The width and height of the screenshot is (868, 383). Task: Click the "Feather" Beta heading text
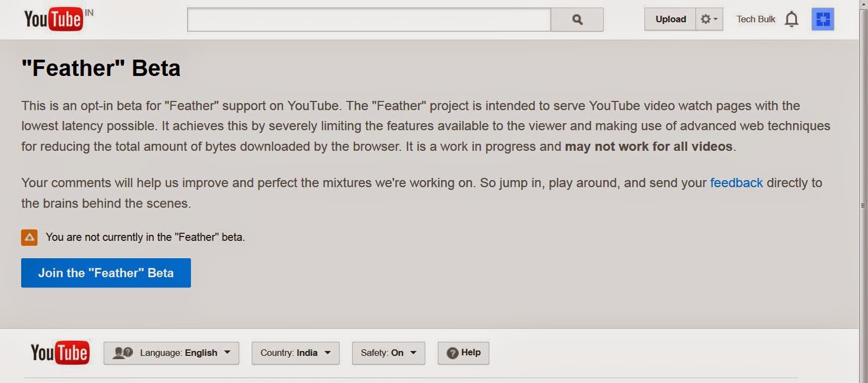(x=101, y=68)
